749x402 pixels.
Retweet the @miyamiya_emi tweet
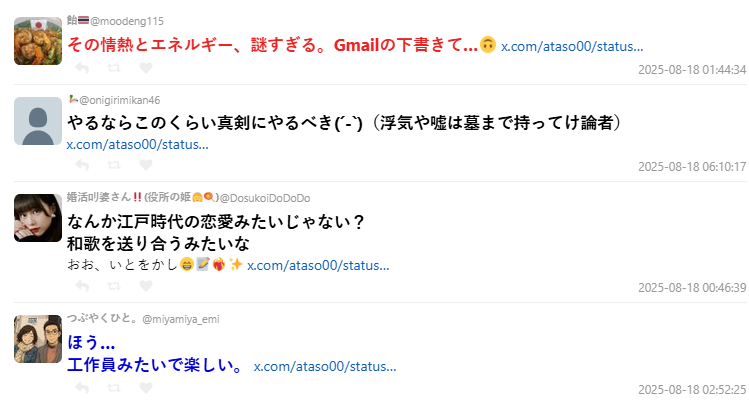tap(113, 388)
